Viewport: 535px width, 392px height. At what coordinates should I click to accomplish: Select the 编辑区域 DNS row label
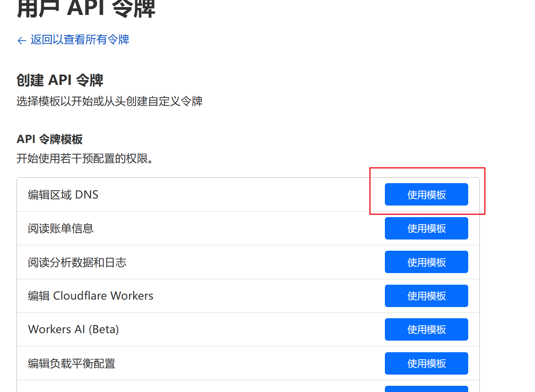click(63, 195)
